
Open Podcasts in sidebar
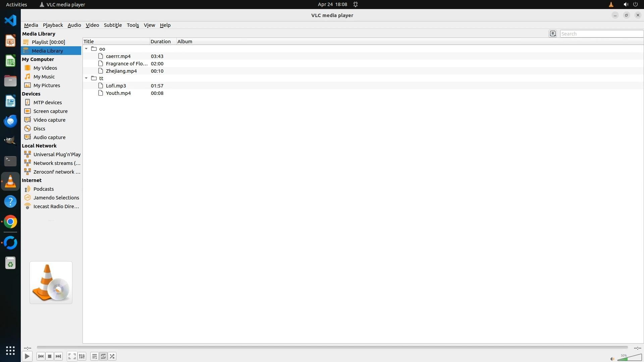(44, 189)
